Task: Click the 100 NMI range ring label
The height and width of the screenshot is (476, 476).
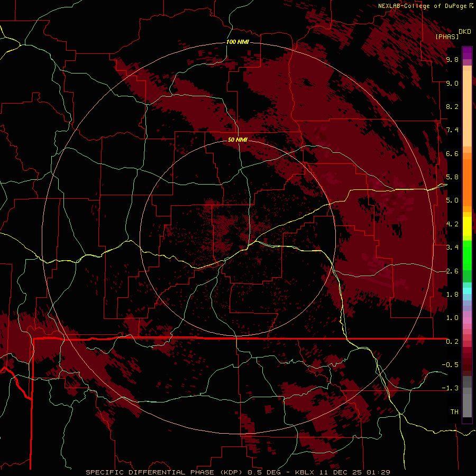Action: 237,42
